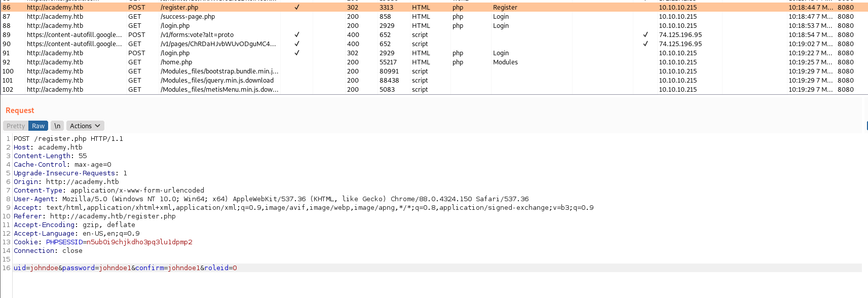The image size is (868, 298).
Task: Select the /home.php Modules request row
Action: click(x=176, y=62)
